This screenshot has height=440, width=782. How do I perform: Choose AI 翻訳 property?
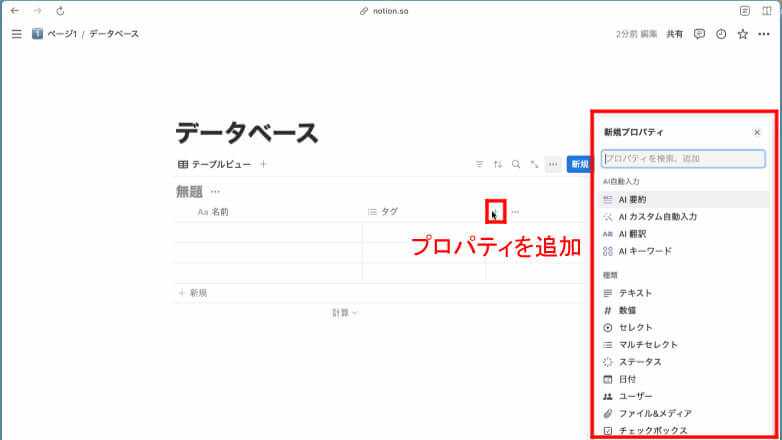click(684, 234)
